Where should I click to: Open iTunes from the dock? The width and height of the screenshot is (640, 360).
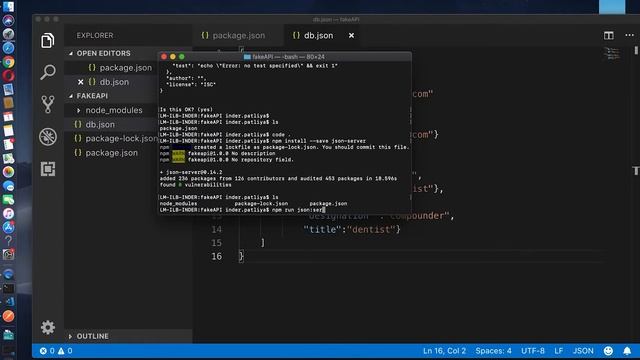[8, 213]
